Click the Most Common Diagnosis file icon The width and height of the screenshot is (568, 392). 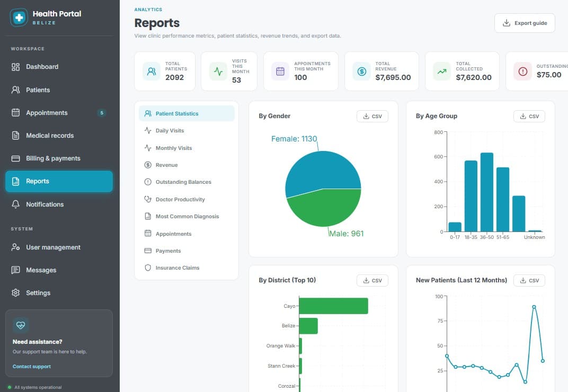[x=148, y=216]
